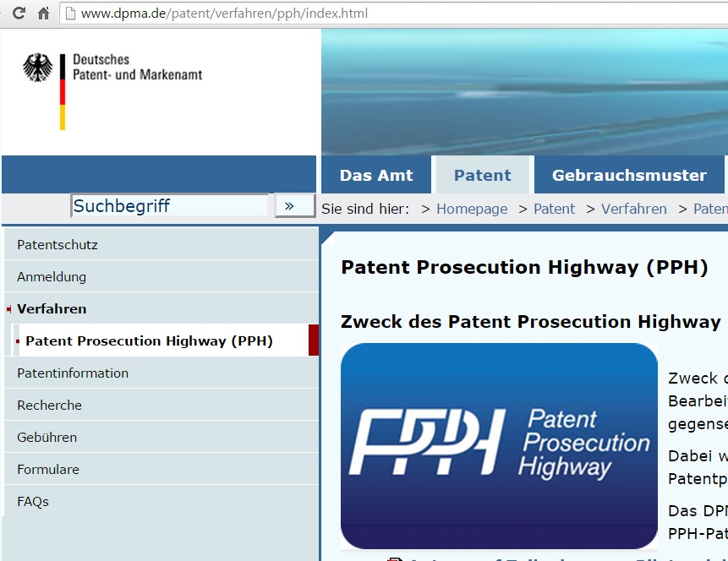Click the Patent Prosecution Highway (PPH) page heading
728x561 pixels.
coord(524,267)
